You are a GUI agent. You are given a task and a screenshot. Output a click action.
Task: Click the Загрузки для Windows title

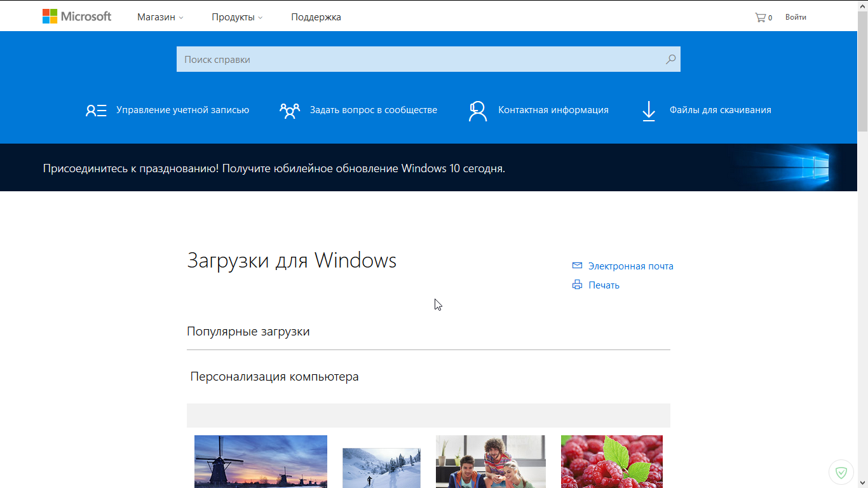292,261
